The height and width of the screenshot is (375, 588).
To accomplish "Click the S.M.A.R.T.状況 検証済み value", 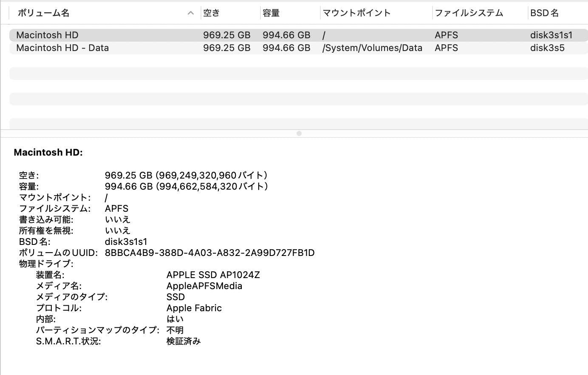I will (x=183, y=341).
